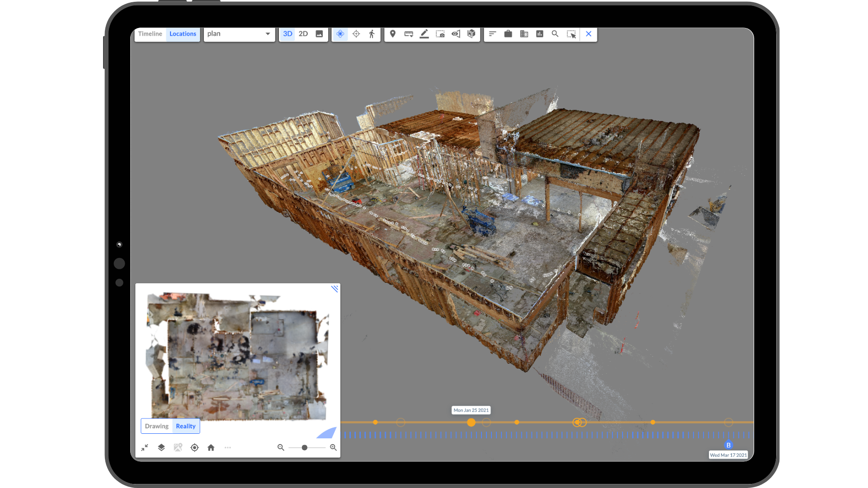Open the search tool in the toolbar
The image size is (868, 488).
555,34
